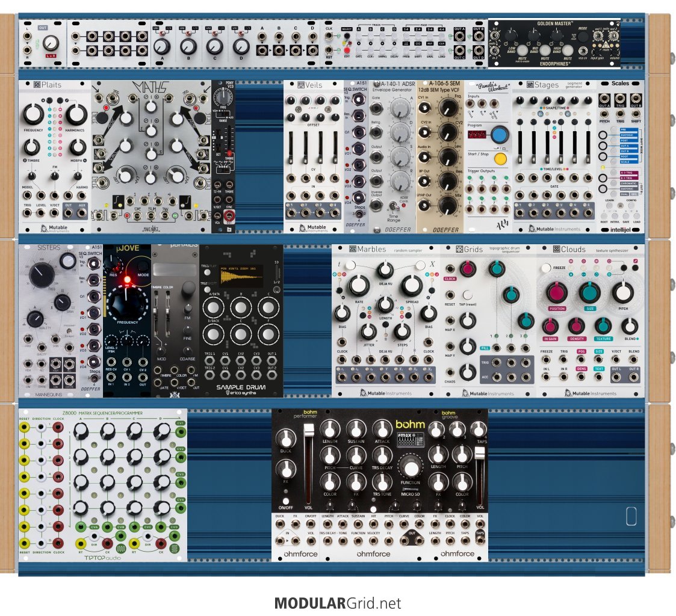Toggle the FREEZE button on Clouds
Image resolution: width=676 pixels, height=616 pixels.
click(546, 268)
